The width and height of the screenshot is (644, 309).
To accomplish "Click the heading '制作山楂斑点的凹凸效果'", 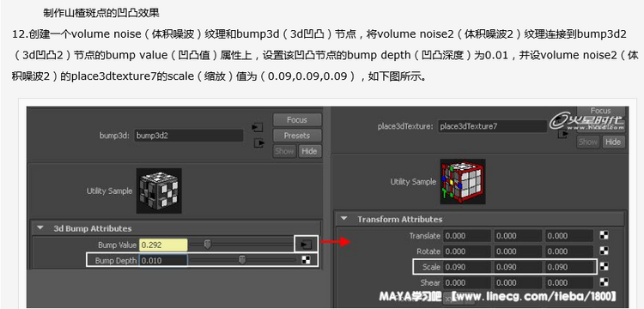I will pyautogui.click(x=101, y=13).
